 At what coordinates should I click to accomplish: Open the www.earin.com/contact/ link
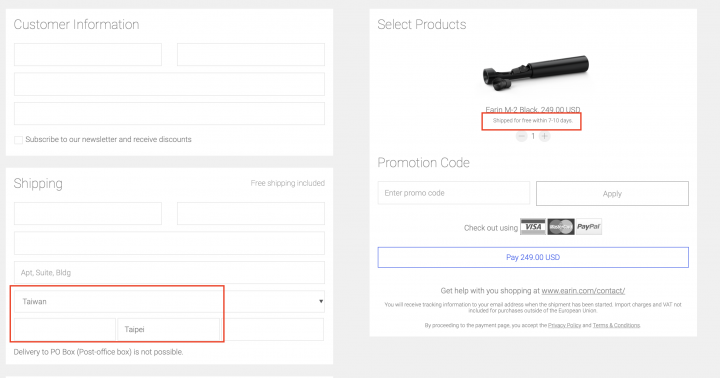[583, 291]
